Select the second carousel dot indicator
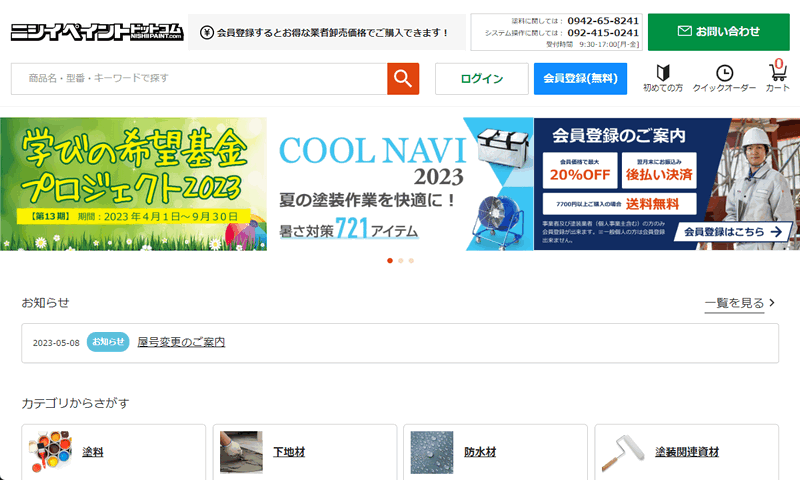The height and width of the screenshot is (480, 800). click(x=401, y=261)
